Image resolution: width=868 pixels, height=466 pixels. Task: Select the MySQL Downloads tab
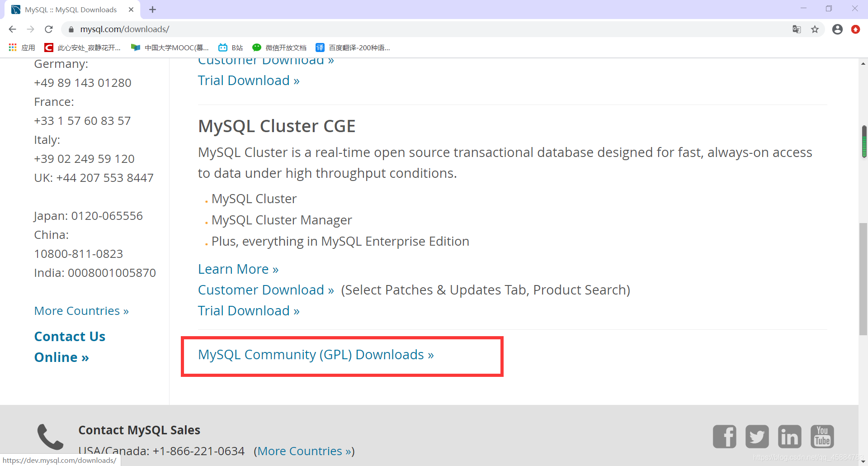click(72, 10)
